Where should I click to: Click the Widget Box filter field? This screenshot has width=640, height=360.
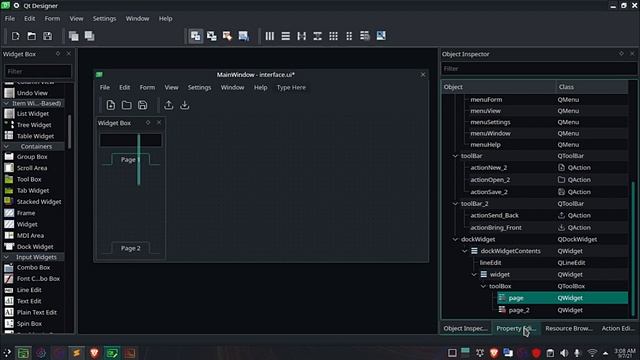[38, 71]
